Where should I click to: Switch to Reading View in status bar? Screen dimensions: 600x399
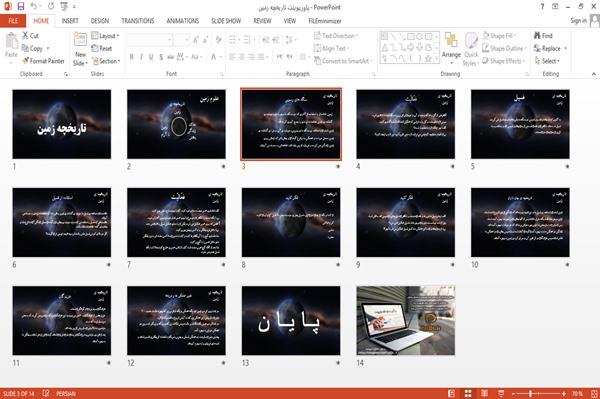(x=484, y=393)
